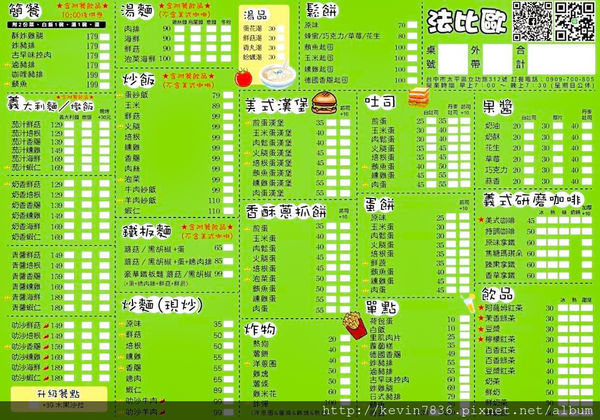Click the left QR code

[532, 21]
